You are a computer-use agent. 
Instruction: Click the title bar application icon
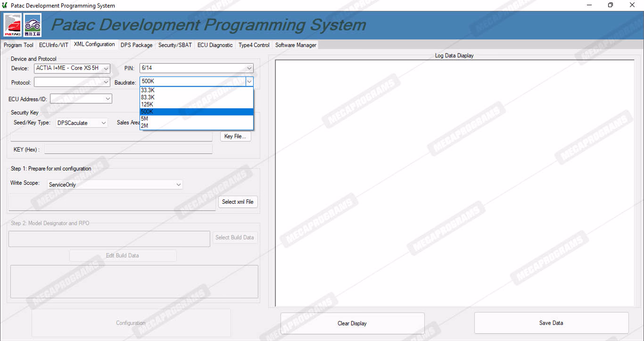5,5
